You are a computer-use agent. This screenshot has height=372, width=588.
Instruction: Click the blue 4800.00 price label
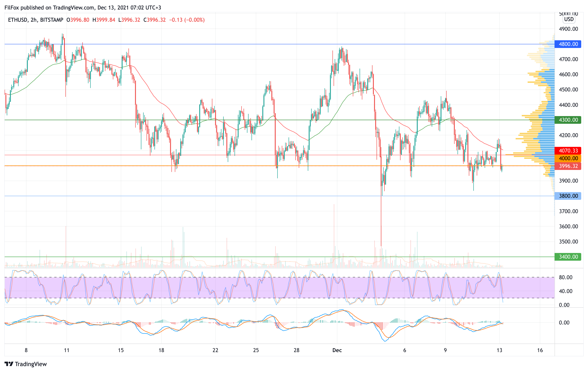568,44
